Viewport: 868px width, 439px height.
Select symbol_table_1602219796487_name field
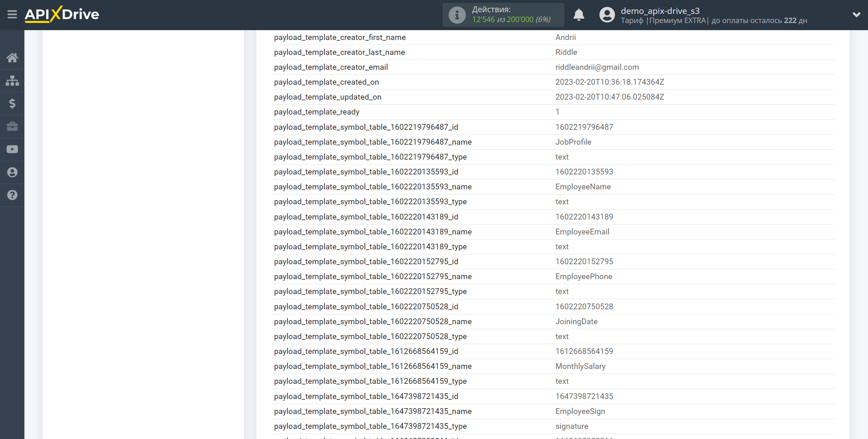pos(373,142)
